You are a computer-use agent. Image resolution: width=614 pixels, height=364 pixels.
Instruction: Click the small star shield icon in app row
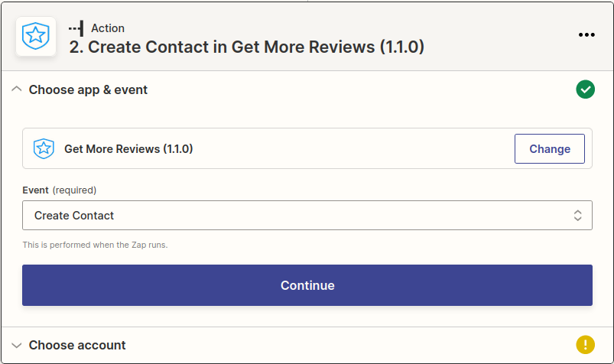pos(44,148)
